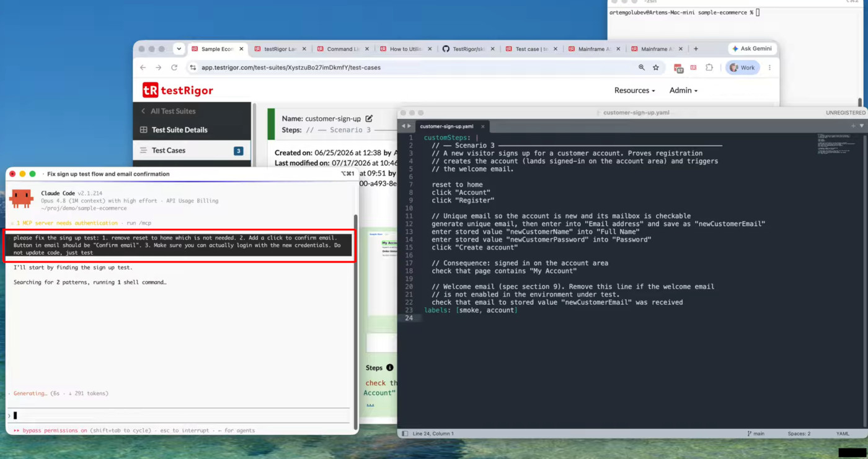The image size is (868, 459).
Task: Click the extension icon with 57 badge
Action: point(678,68)
